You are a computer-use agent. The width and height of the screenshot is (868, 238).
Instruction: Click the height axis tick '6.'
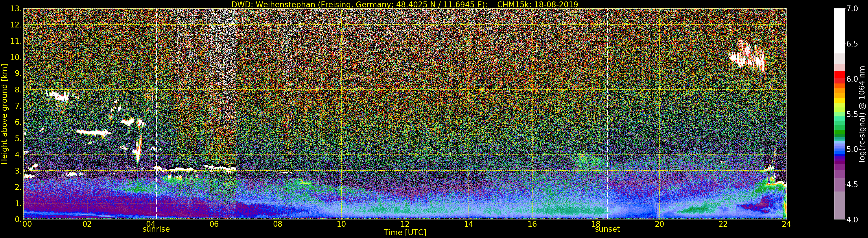coord(18,122)
